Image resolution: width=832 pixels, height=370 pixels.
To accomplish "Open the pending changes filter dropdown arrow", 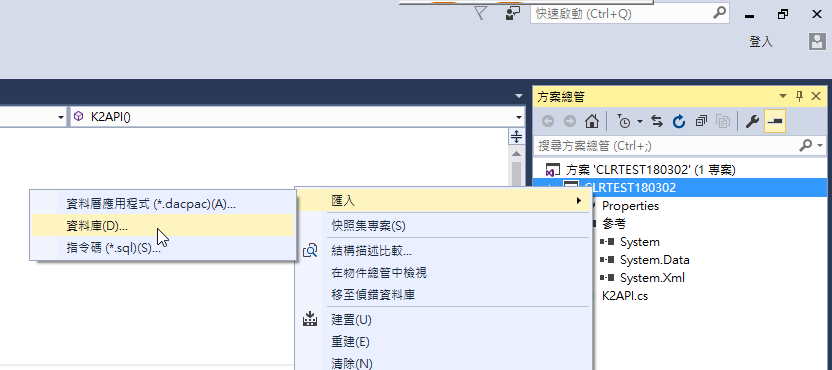I will pos(639,122).
